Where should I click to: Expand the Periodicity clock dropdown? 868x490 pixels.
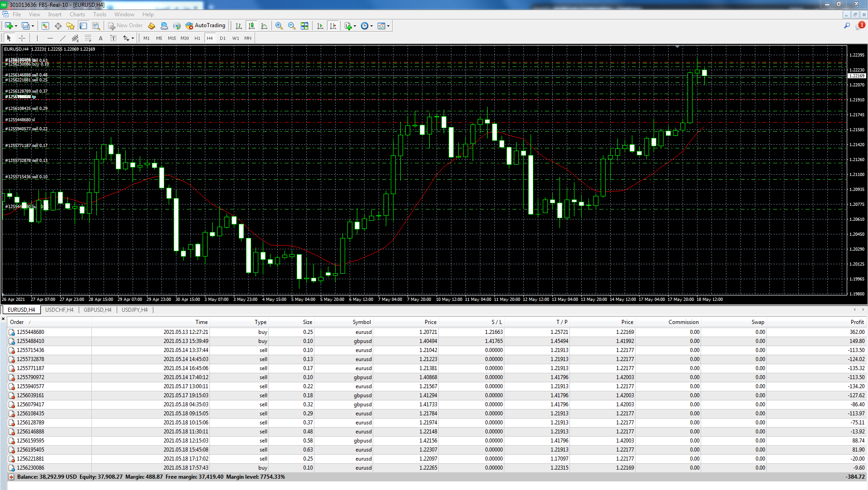pyautogui.click(x=371, y=26)
